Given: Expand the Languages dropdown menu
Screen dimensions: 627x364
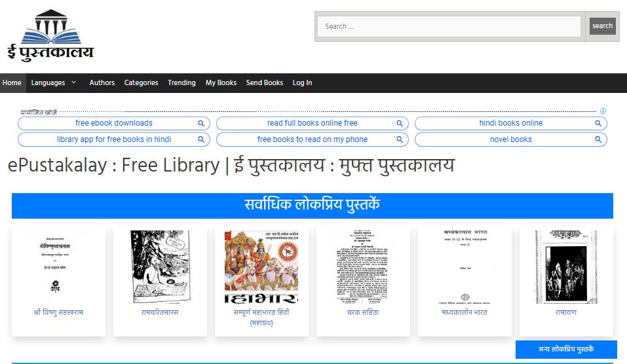Looking at the screenshot, I should pyautogui.click(x=54, y=83).
